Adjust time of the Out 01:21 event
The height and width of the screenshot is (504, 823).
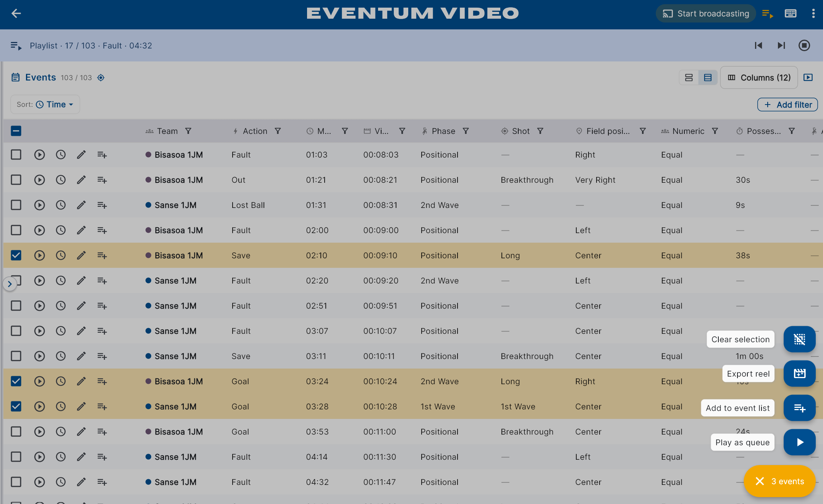tap(61, 180)
